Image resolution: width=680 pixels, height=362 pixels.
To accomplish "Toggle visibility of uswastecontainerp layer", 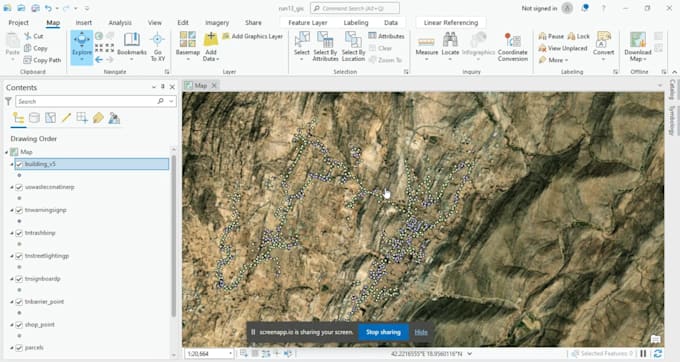I will (x=19, y=187).
